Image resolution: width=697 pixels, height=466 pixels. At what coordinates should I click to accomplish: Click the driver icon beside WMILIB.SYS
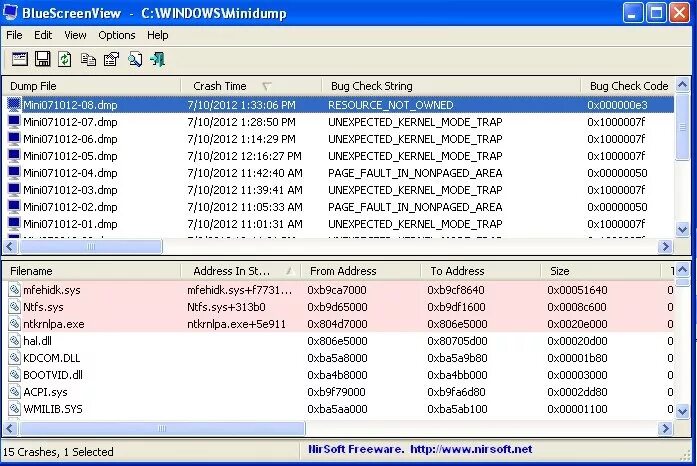tap(15, 408)
